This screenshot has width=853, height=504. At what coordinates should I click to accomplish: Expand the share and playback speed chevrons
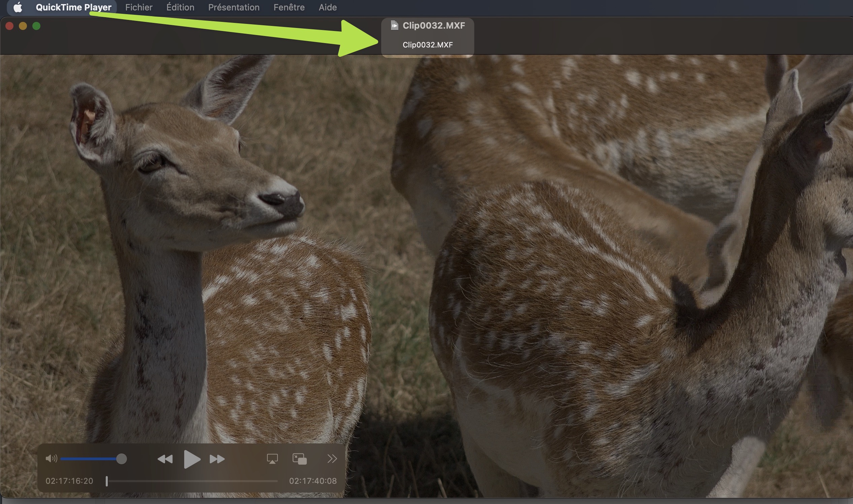coord(332,459)
